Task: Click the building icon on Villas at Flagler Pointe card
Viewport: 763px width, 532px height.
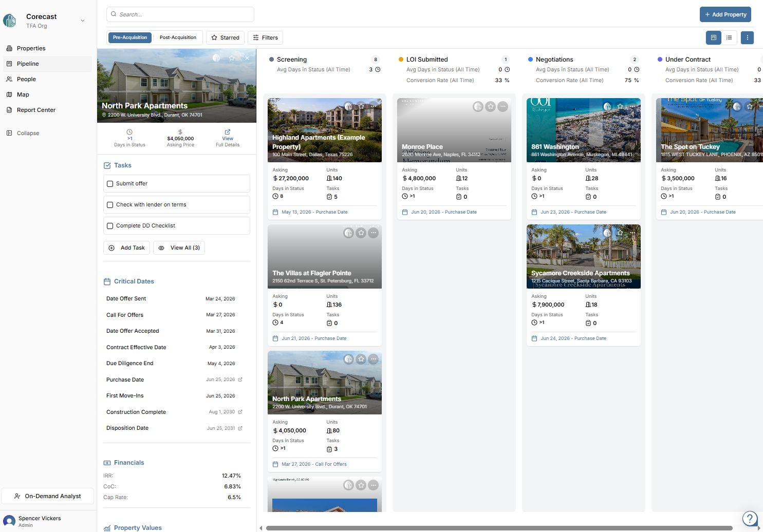Action: (x=349, y=233)
